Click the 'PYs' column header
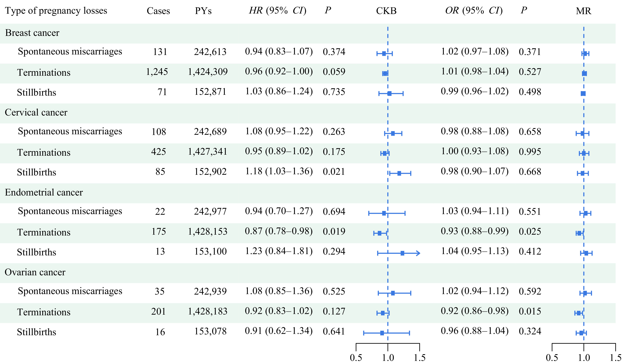This screenshot has width=622, height=364. 203,11
